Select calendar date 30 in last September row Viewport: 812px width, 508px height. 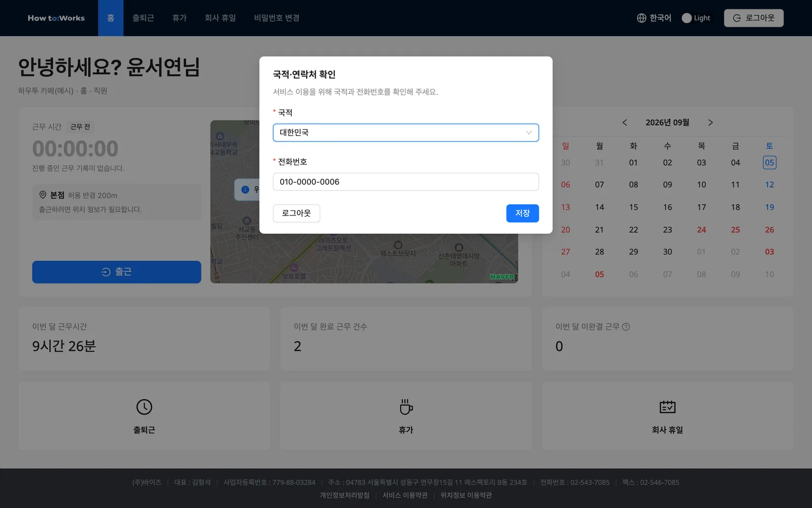(x=667, y=252)
